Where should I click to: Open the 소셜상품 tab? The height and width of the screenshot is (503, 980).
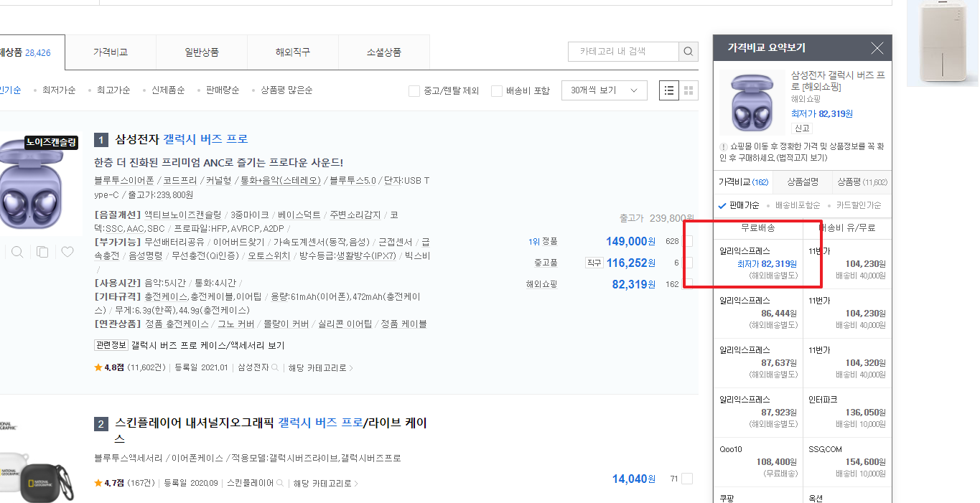pyautogui.click(x=384, y=52)
